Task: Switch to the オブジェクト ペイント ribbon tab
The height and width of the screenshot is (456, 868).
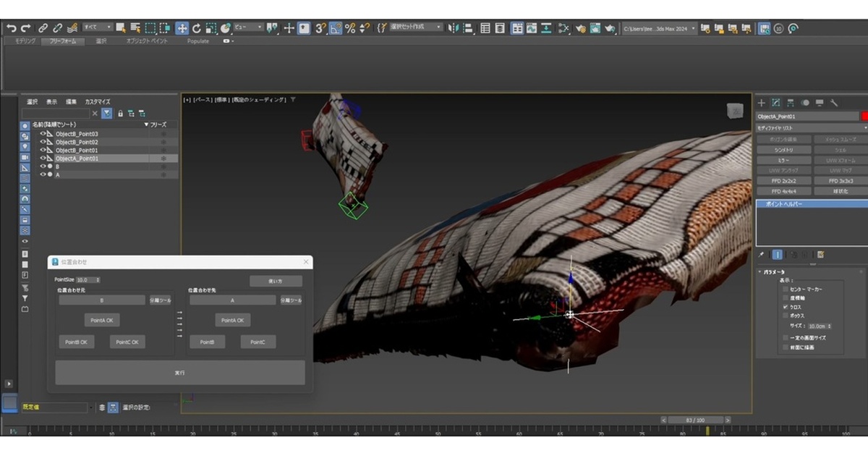Action: coord(147,41)
